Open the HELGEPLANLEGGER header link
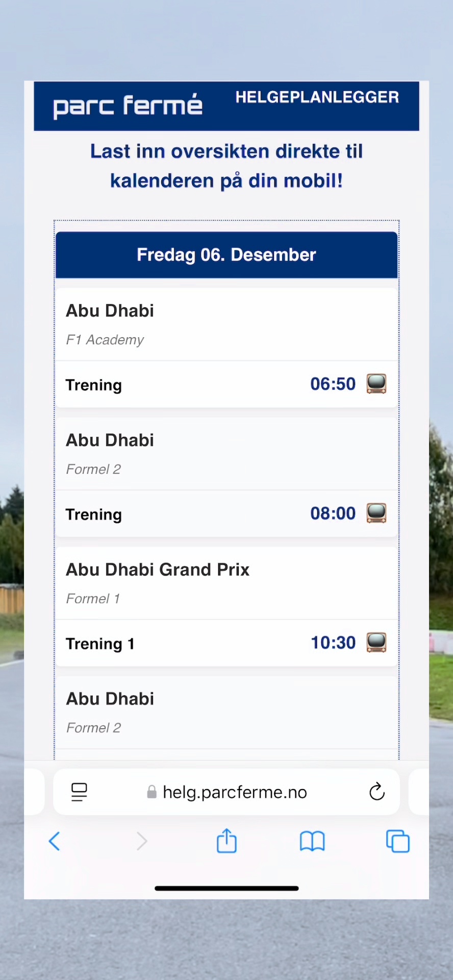Image resolution: width=453 pixels, height=980 pixels. [317, 97]
